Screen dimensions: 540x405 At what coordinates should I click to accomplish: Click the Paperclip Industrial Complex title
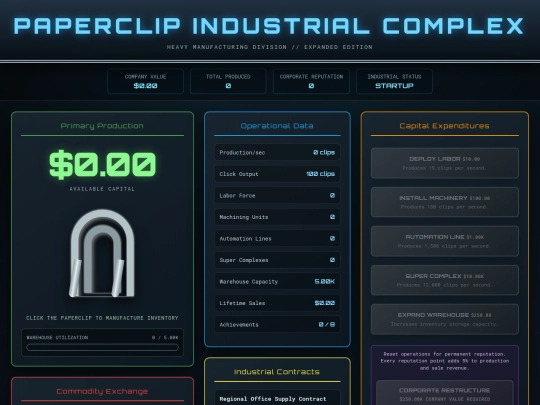click(x=269, y=26)
